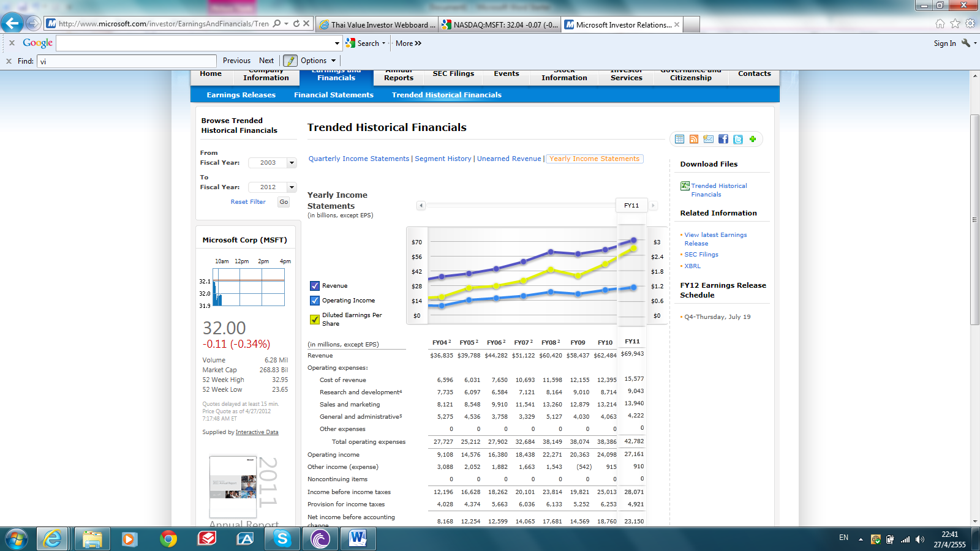
Task: Expand More items on Google toolbar
Action: pyautogui.click(x=409, y=43)
